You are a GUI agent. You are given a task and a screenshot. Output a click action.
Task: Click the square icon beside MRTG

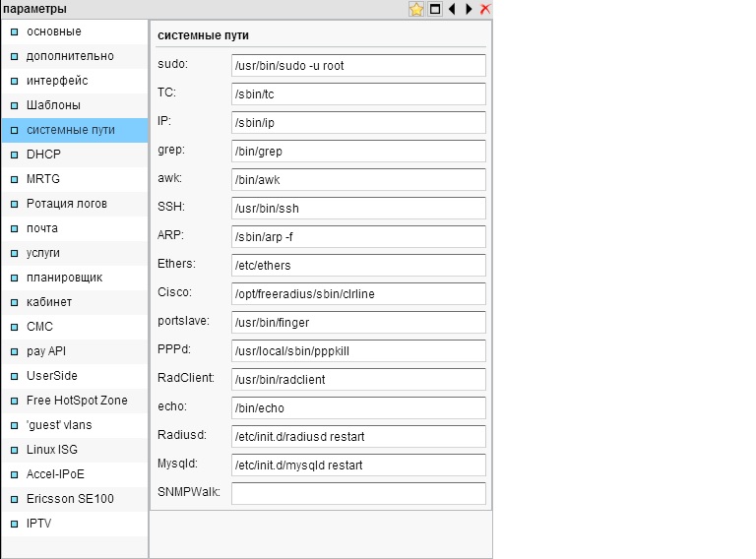14,179
